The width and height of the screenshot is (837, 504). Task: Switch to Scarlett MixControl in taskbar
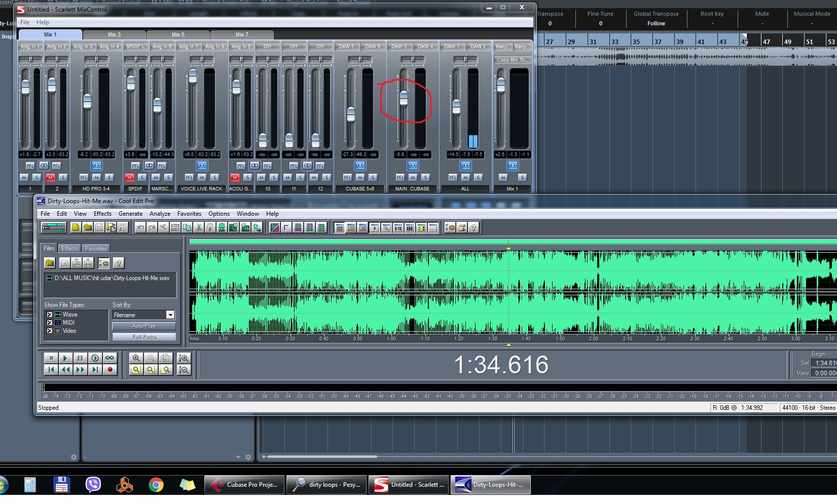pyautogui.click(x=409, y=485)
